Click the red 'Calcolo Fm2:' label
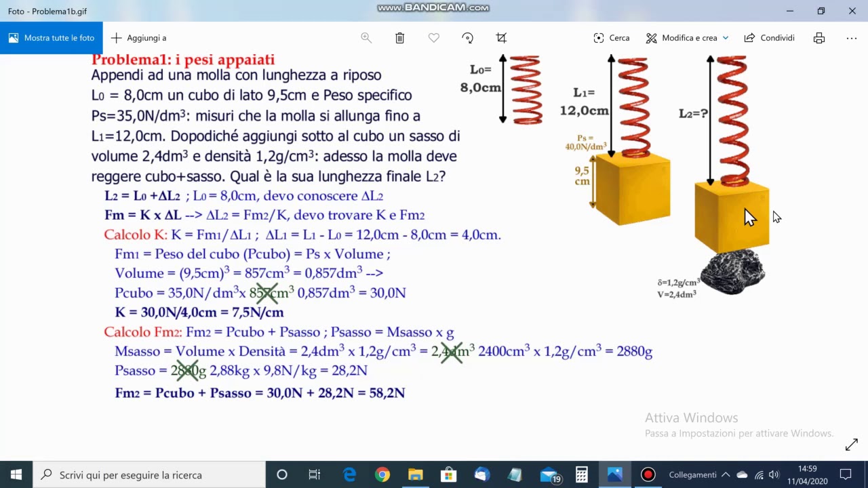This screenshot has height=488, width=868. [143, 332]
